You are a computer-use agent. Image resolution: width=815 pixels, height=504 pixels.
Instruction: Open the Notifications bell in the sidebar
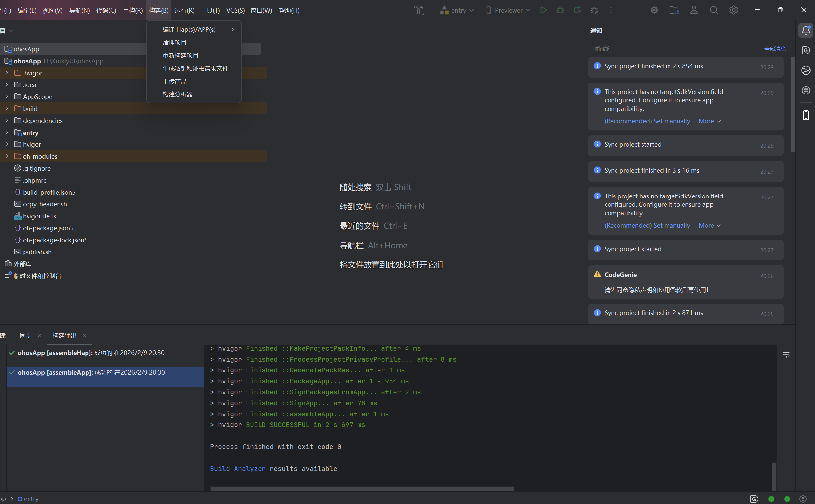[806, 31]
